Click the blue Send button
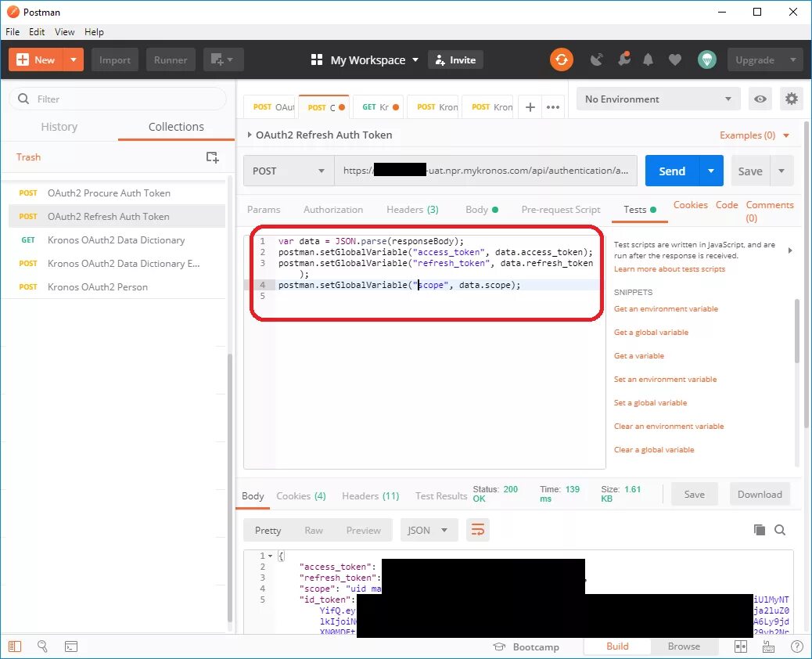812x659 pixels. [x=672, y=171]
